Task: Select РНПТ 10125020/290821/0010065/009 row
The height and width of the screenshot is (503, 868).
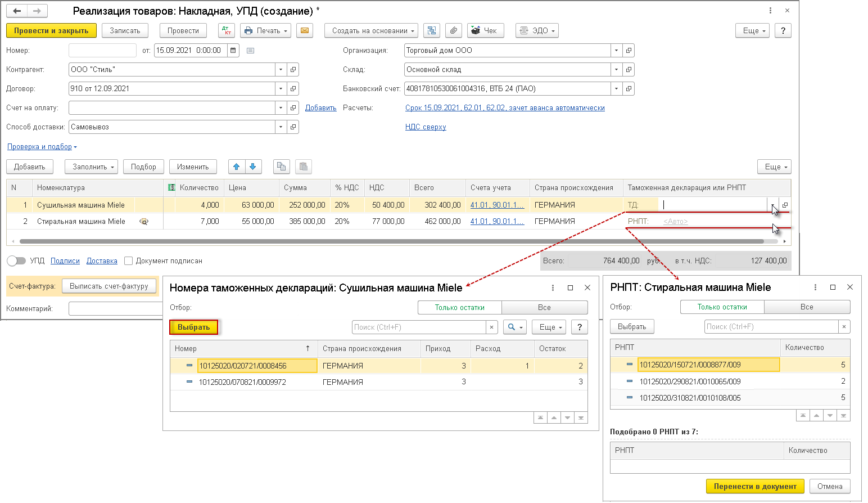Action: [730, 381]
